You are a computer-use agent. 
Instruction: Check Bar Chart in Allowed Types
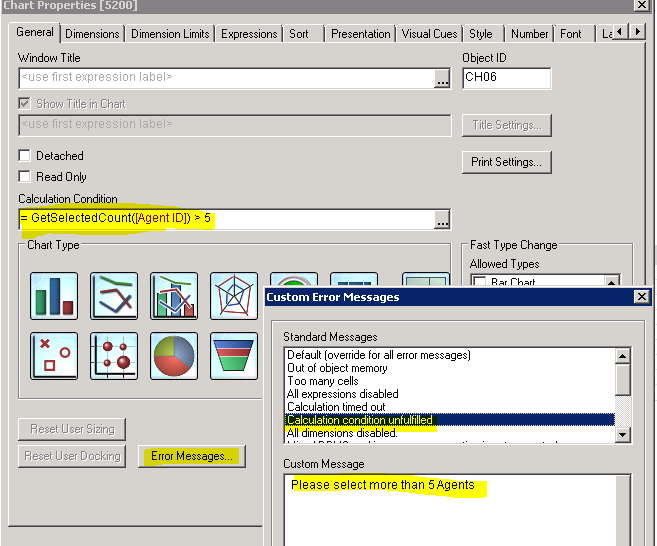coord(480,282)
